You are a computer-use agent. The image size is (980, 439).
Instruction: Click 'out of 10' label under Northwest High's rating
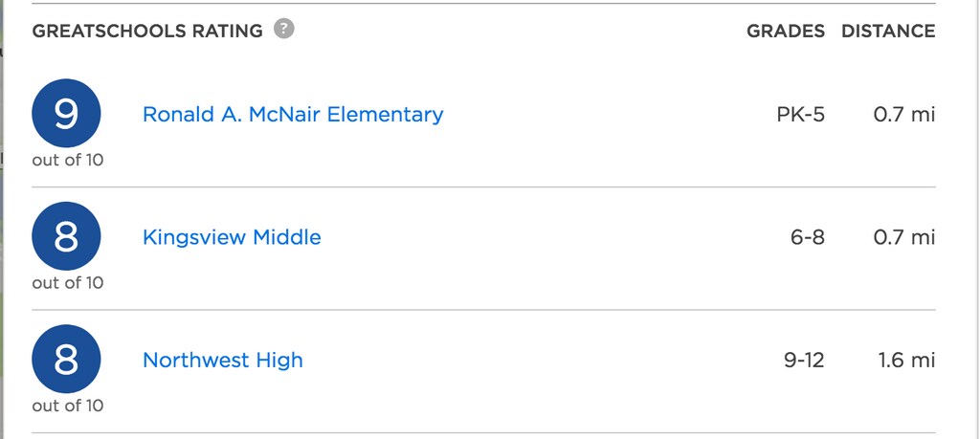point(68,406)
